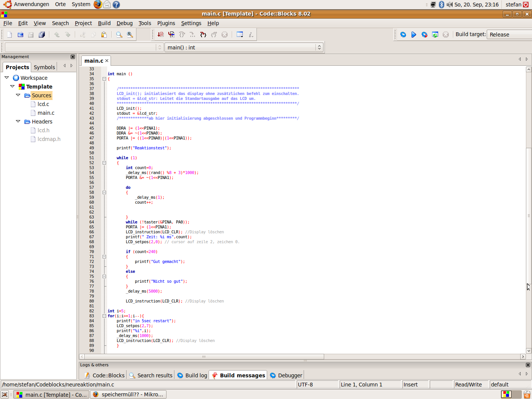Open the main() : int function dropdown
Viewport: 532px width, 399px height.
(x=244, y=47)
